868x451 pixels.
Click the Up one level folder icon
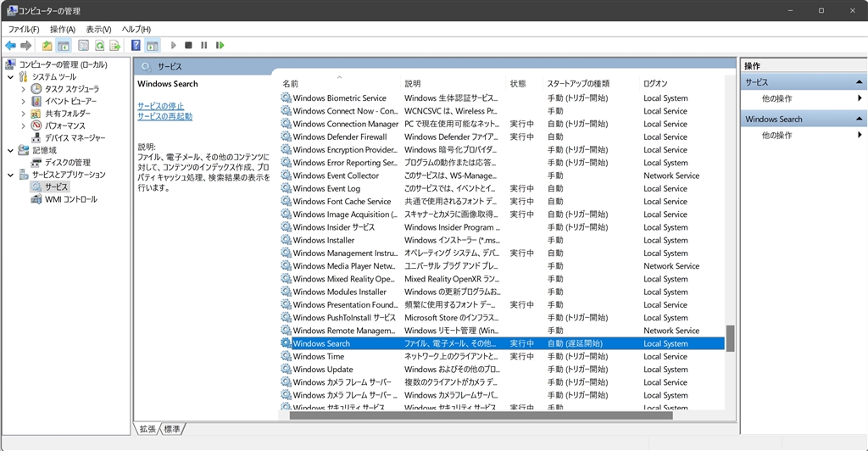(x=47, y=46)
